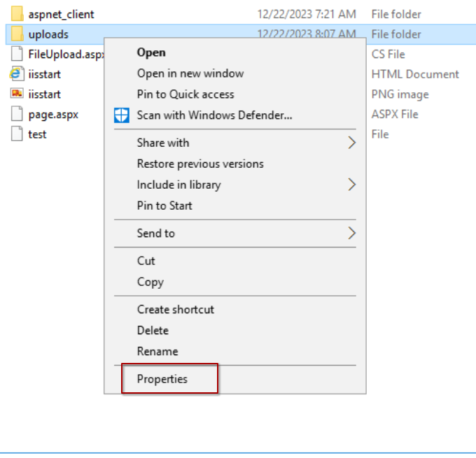Choose Restore previous versions
This screenshot has width=476, height=458.
coord(200,164)
